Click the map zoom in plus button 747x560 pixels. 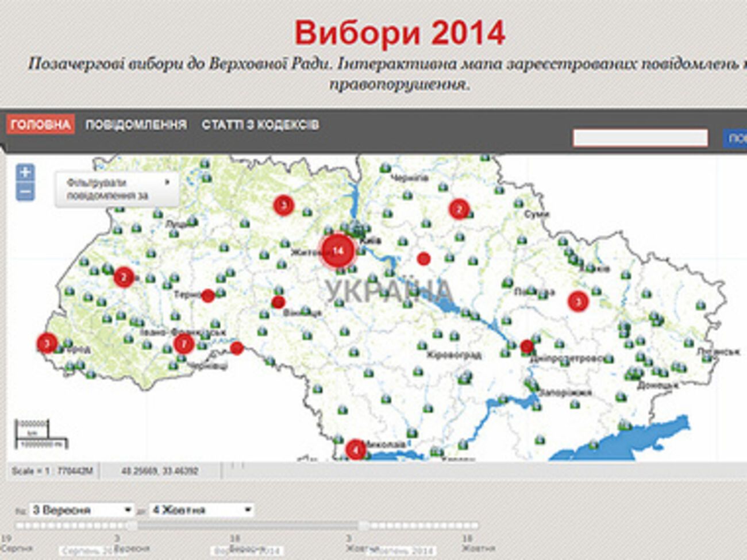[x=25, y=172]
